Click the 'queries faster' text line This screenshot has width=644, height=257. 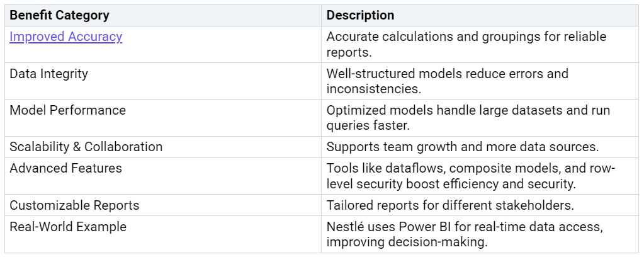point(368,125)
